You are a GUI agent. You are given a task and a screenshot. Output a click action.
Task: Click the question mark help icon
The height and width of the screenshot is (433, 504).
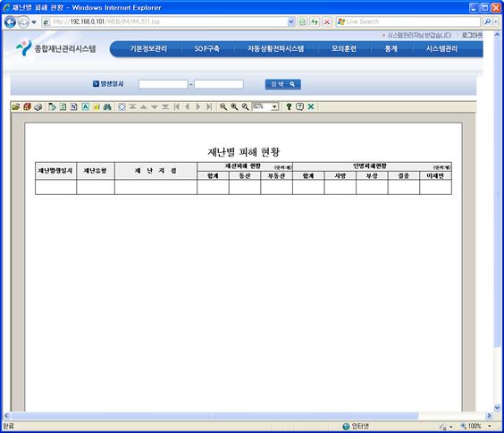pos(289,106)
